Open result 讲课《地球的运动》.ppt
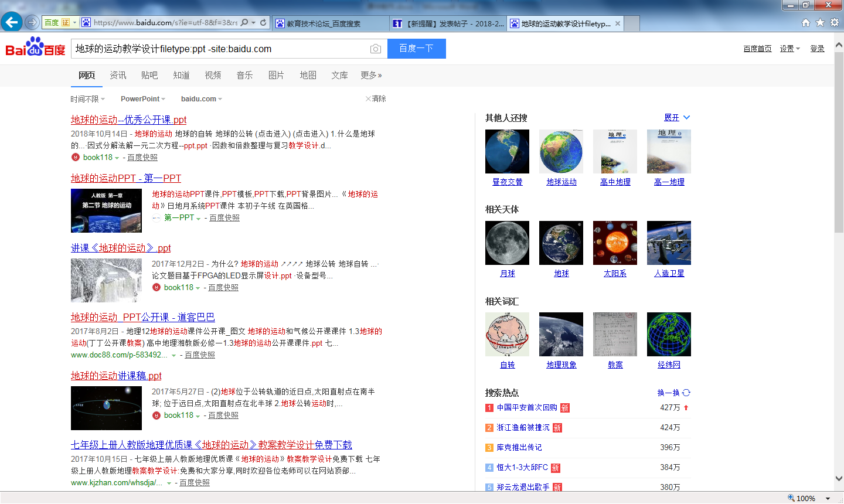 pyautogui.click(x=121, y=248)
